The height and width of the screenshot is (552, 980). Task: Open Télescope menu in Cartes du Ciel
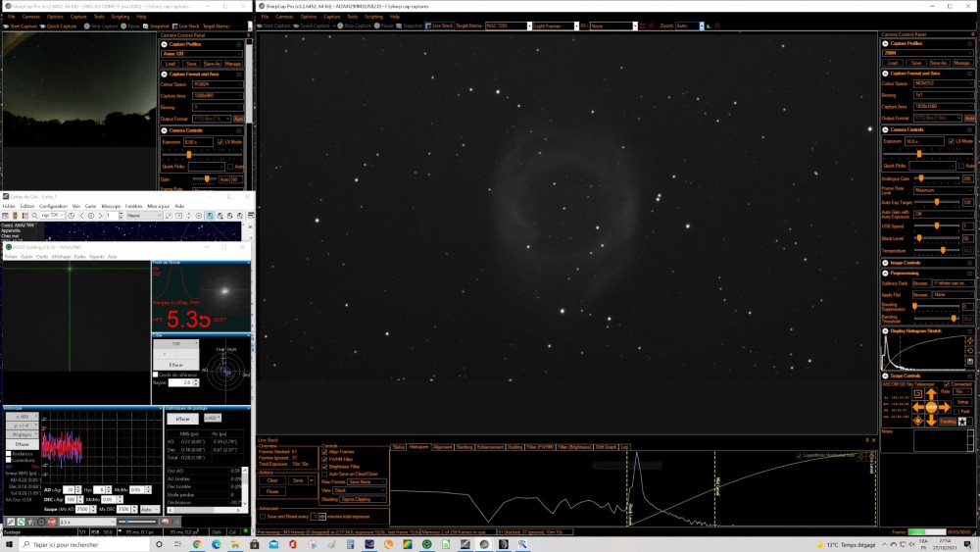coord(111,206)
